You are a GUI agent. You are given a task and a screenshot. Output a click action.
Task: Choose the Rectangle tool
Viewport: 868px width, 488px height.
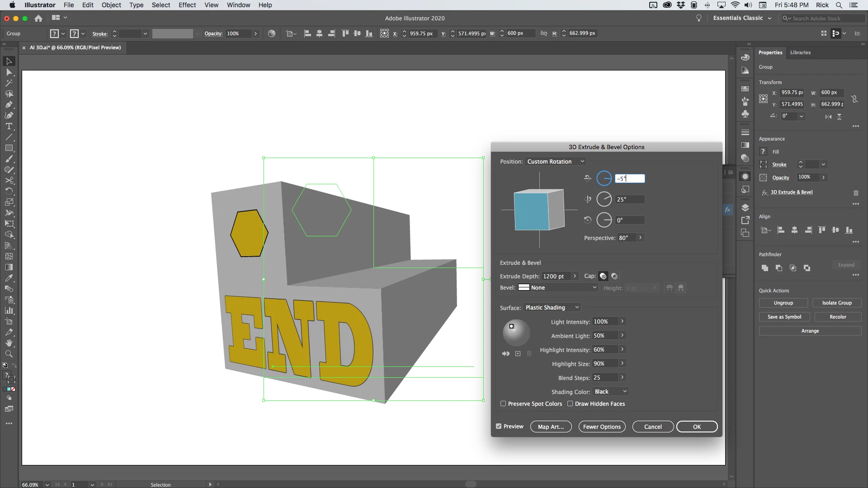click(x=9, y=148)
